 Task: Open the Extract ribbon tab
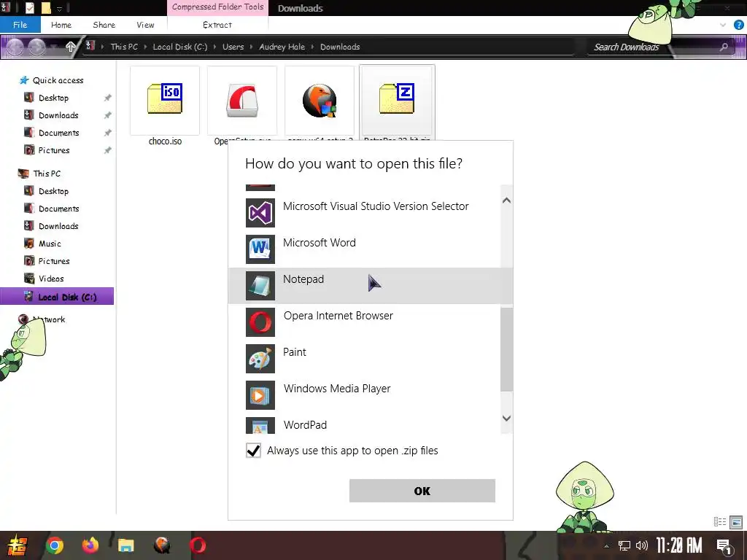[x=217, y=25]
